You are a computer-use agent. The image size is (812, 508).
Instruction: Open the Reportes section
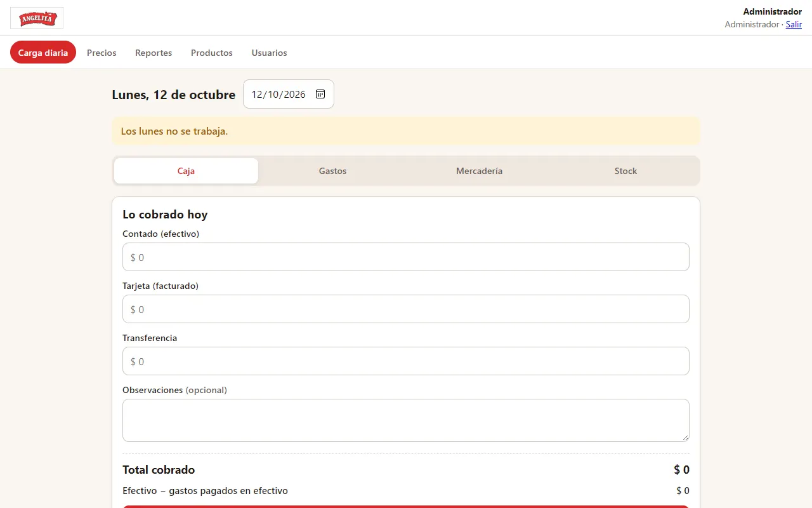point(154,53)
